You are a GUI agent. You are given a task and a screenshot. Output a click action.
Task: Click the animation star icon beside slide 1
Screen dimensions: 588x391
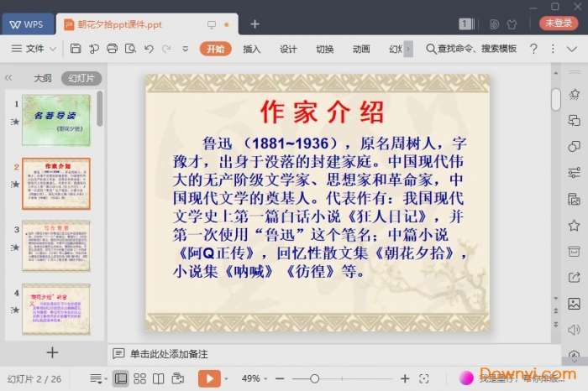(x=15, y=122)
